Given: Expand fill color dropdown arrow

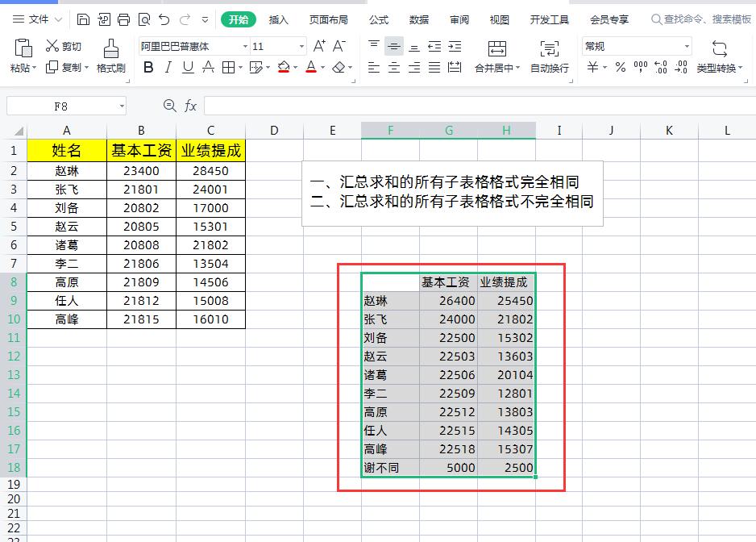Looking at the screenshot, I should 296,67.
